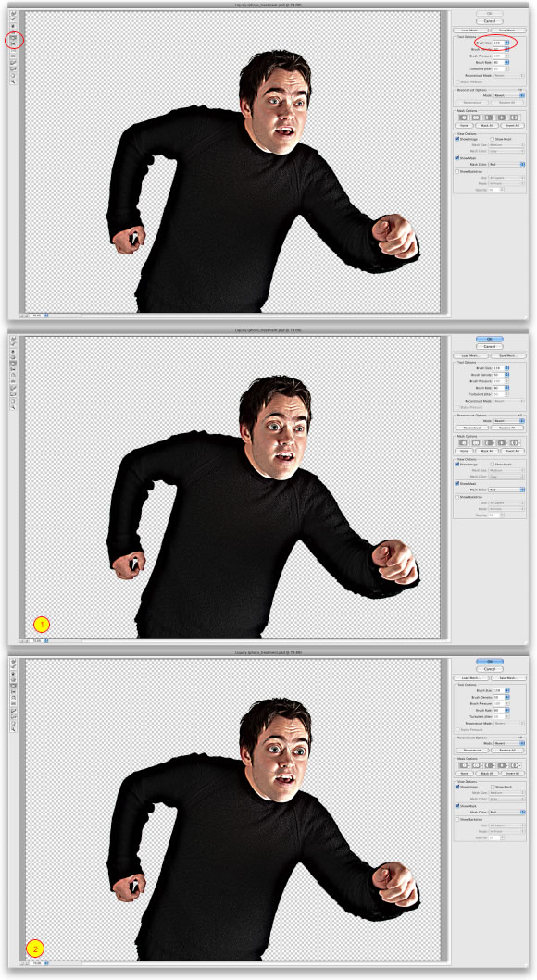
Task: Click Reconstruct button in the bottom Liquify window
Action: (x=472, y=750)
